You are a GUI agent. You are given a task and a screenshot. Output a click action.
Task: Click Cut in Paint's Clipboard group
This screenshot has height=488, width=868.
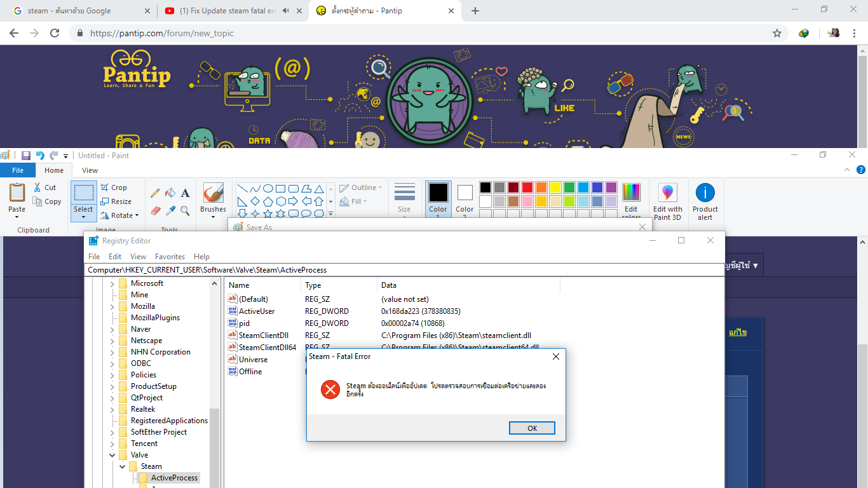(x=45, y=187)
